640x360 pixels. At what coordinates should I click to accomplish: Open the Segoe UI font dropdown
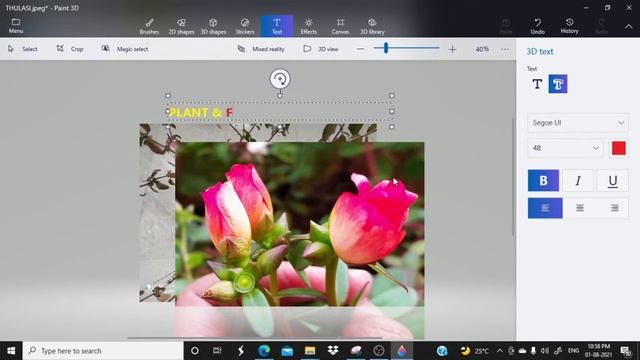[578, 122]
